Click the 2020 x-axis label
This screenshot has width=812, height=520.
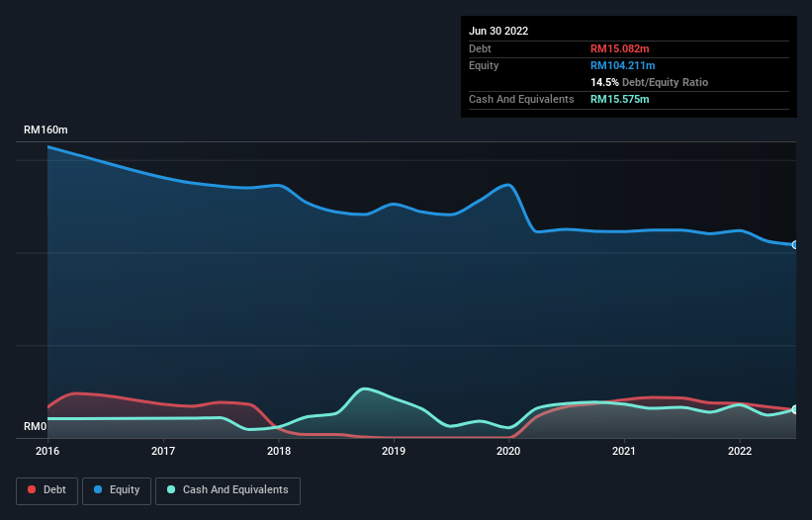(508, 451)
